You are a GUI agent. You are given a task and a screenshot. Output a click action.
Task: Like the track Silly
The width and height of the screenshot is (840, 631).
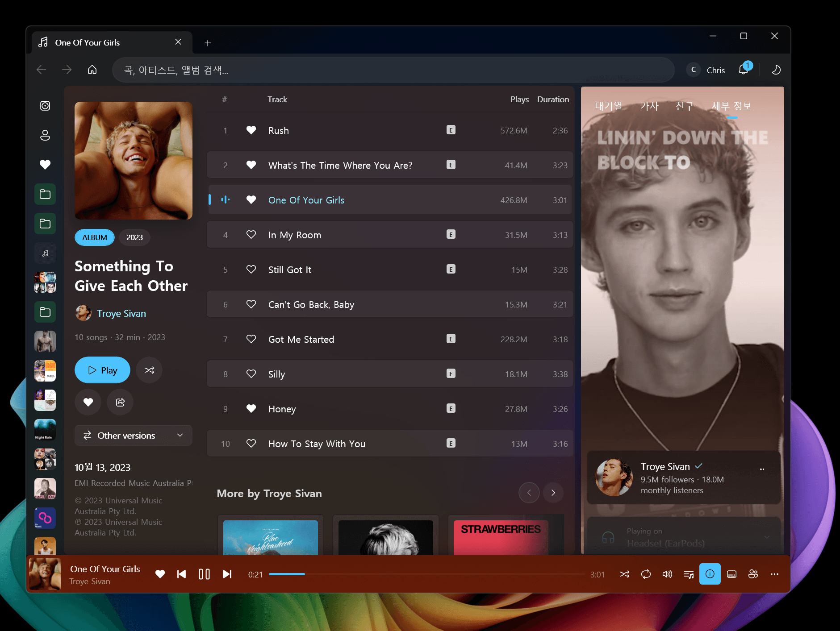251,374
